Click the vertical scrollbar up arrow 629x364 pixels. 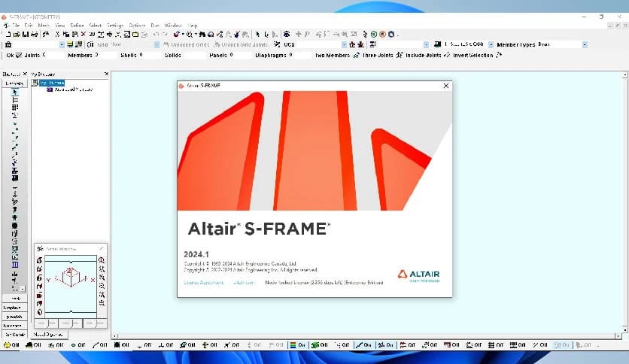(x=625, y=74)
